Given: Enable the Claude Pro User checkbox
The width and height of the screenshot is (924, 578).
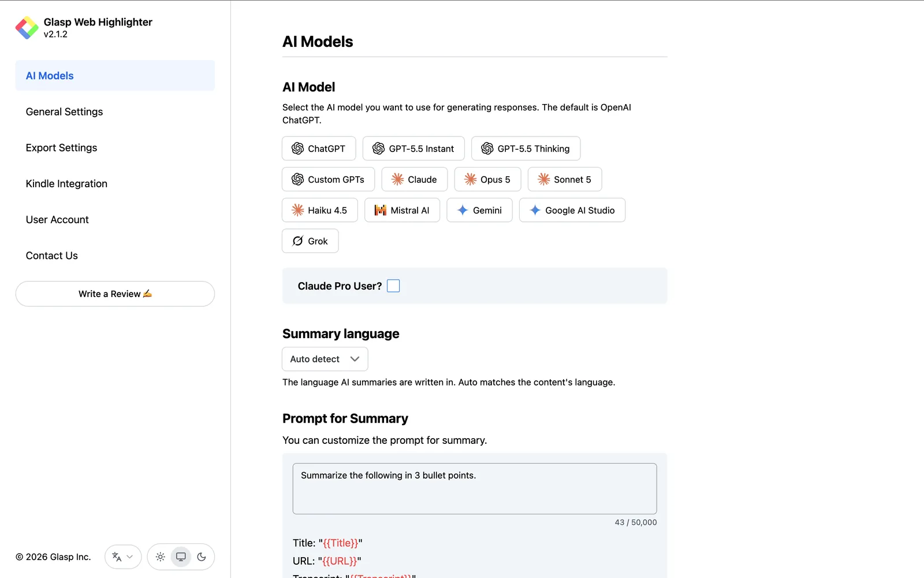Looking at the screenshot, I should point(393,286).
